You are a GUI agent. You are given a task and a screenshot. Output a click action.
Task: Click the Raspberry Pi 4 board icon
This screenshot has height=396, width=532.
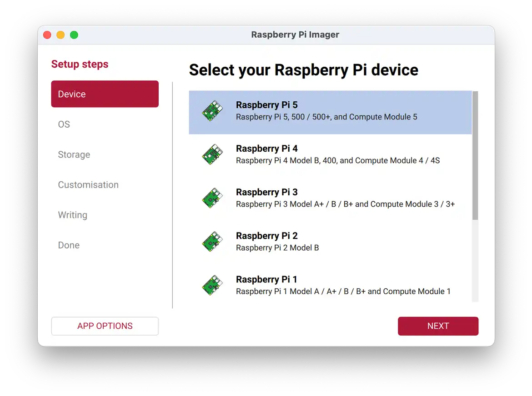click(x=212, y=154)
